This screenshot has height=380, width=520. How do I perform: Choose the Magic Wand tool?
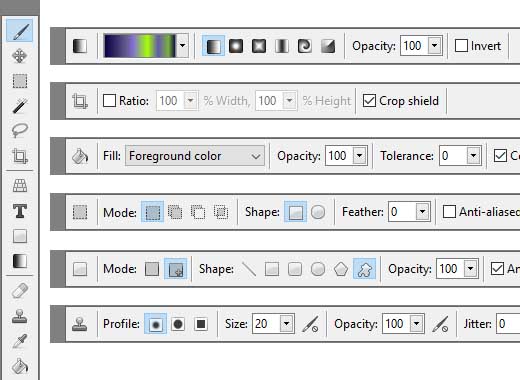pyautogui.click(x=20, y=106)
